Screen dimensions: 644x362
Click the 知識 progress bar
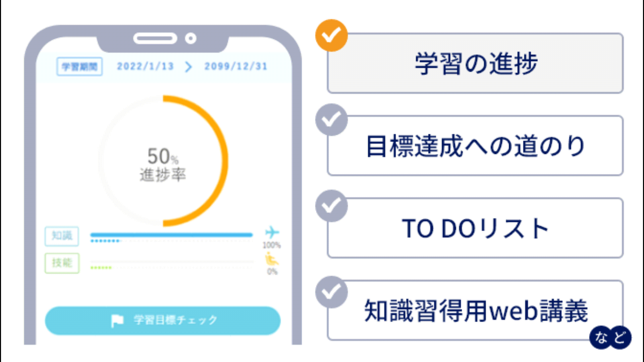pos(170,235)
